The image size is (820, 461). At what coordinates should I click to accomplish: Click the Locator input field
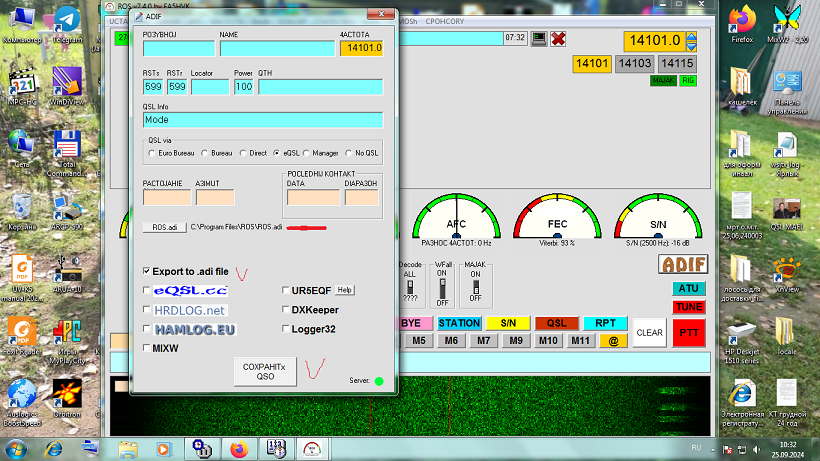point(210,87)
